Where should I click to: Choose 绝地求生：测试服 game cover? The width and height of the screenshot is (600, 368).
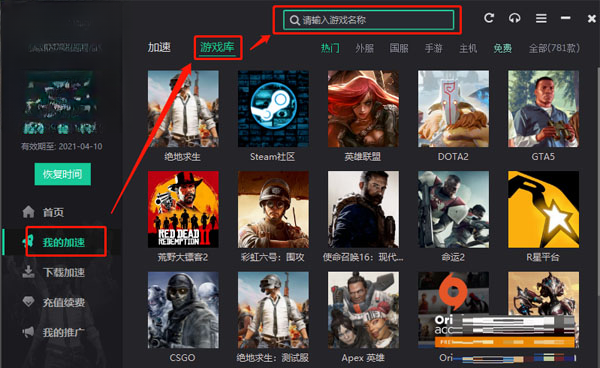point(273,310)
